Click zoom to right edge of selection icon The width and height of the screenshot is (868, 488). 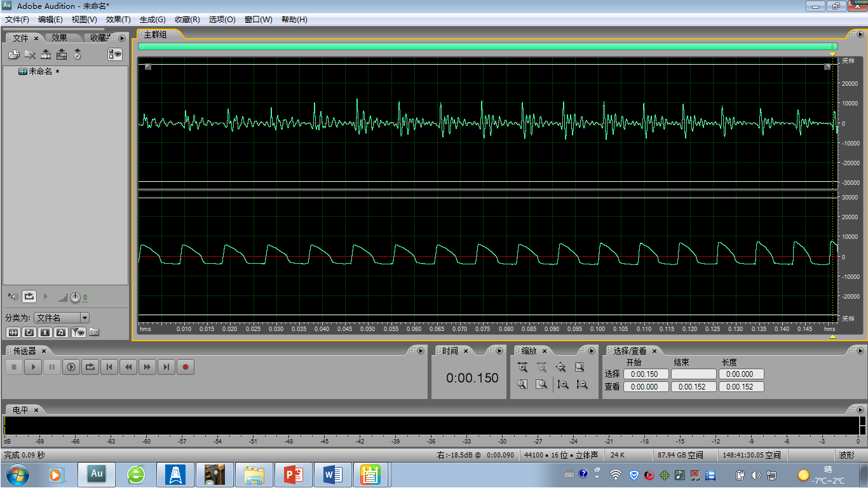pos(541,384)
